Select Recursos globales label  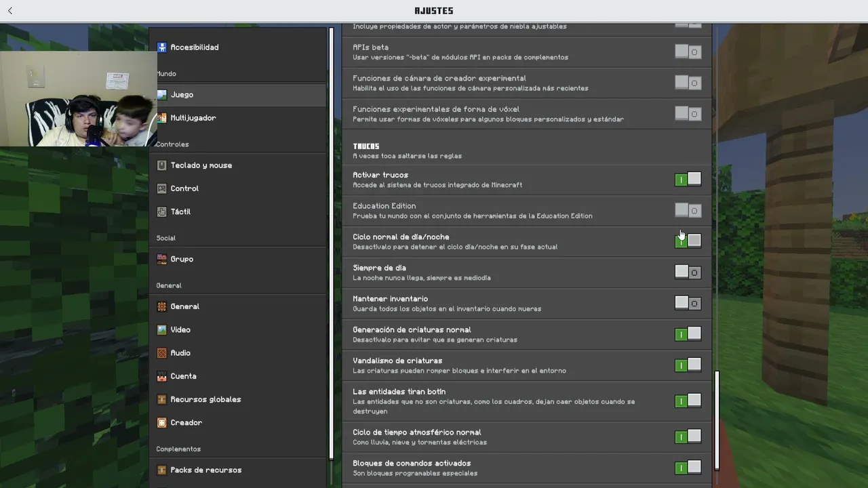205,399
